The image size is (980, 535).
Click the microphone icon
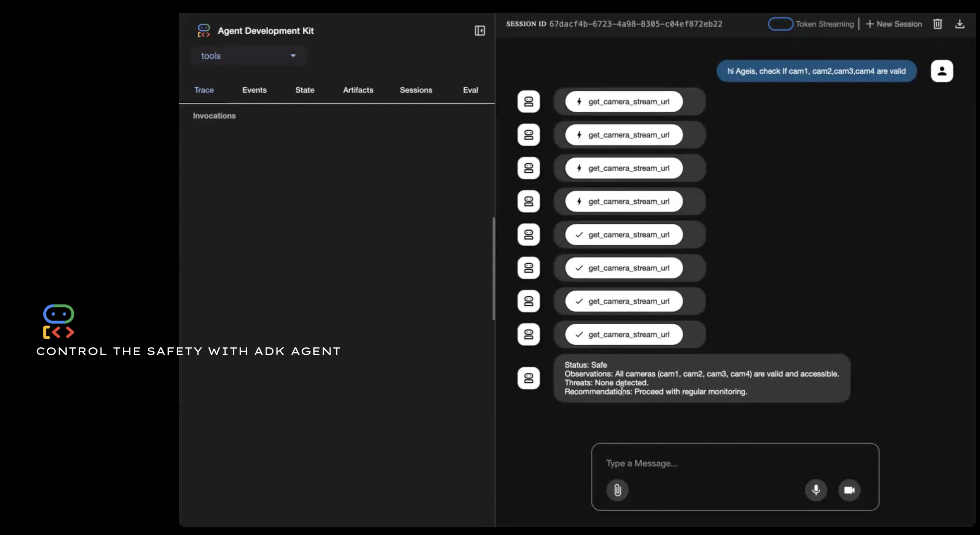pos(816,490)
